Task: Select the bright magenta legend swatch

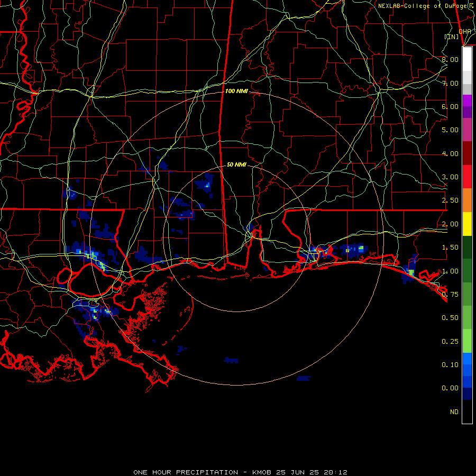Action: pyautogui.click(x=467, y=100)
